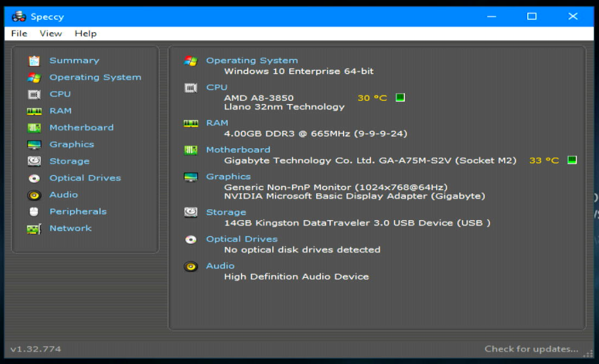Select Graphics in the sidebar
This screenshot has width=599, height=364.
72,144
